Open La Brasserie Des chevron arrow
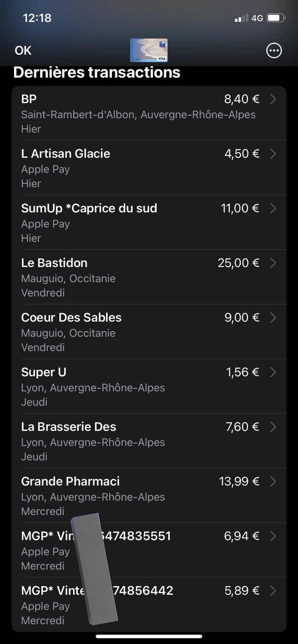This screenshot has height=644, width=298. 273,427
